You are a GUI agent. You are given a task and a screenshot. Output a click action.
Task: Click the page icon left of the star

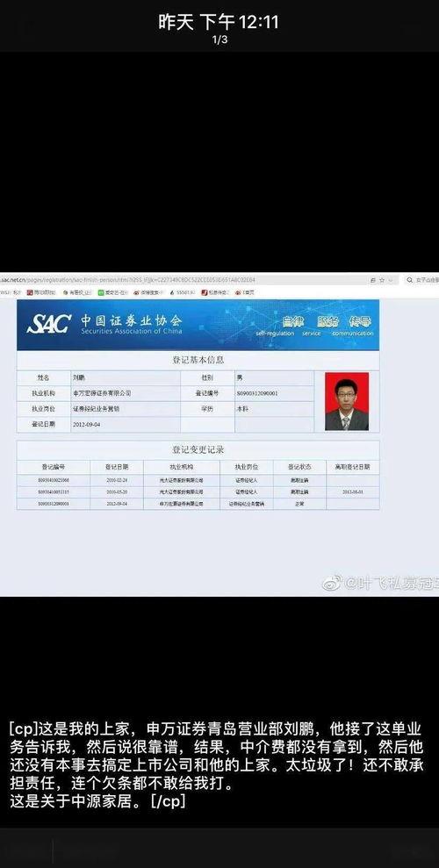pyautogui.click(x=372, y=280)
